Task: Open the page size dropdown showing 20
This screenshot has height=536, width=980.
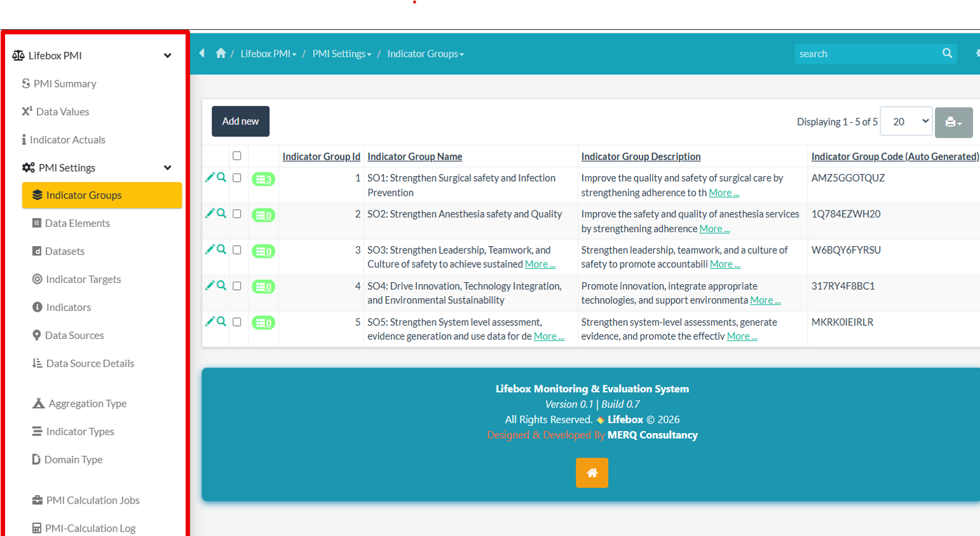Action: coord(906,121)
